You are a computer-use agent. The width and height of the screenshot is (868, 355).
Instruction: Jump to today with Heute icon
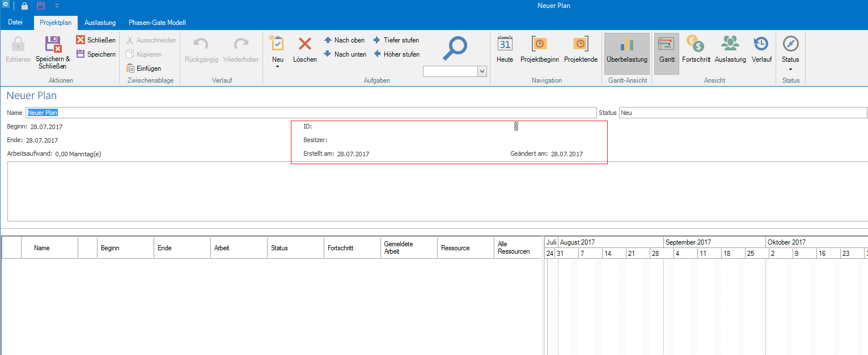click(505, 44)
